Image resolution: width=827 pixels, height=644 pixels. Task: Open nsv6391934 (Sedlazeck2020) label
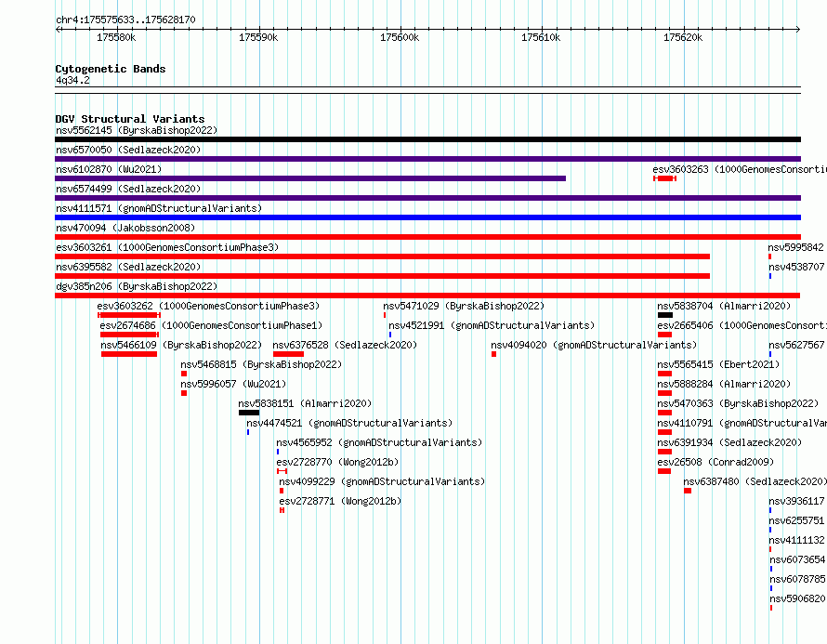click(x=729, y=442)
